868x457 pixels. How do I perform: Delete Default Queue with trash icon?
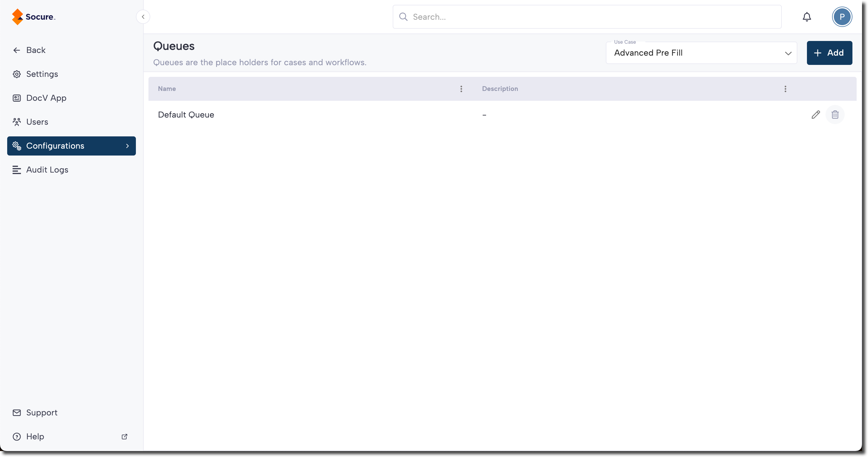pyautogui.click(x=835, y=115)
